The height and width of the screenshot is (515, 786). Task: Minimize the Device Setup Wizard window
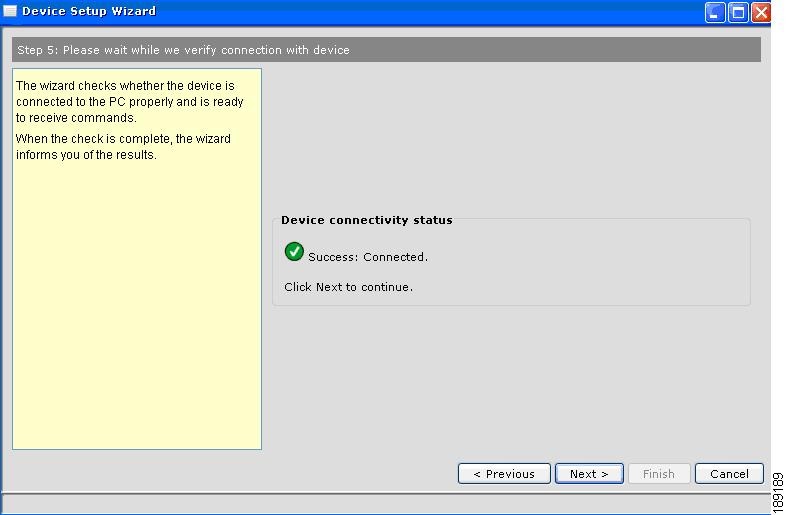point(715,12)
